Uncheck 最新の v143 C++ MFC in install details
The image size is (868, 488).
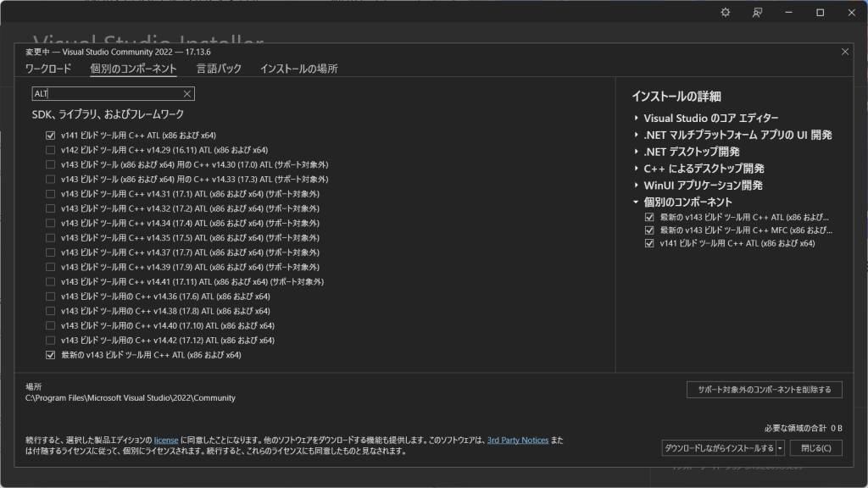pyautogui.click(x=649, y=230)
